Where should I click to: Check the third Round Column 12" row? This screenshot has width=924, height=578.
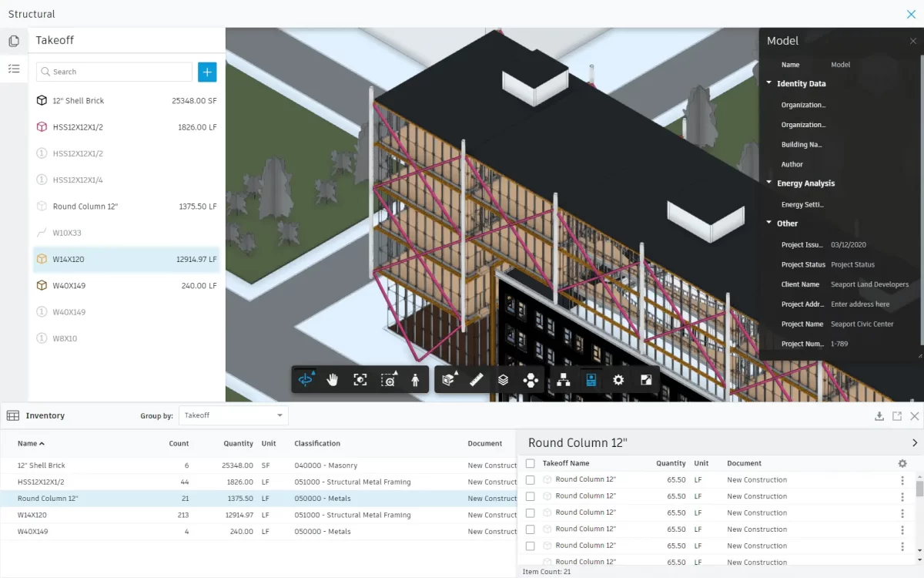530,512
